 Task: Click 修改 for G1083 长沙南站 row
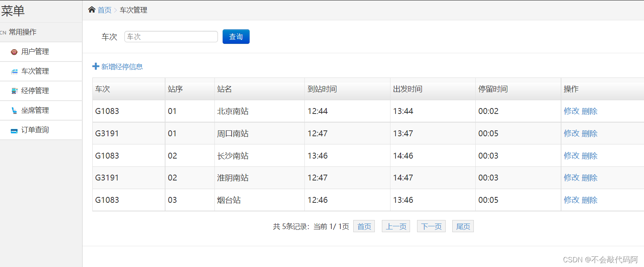coord(572,156)
